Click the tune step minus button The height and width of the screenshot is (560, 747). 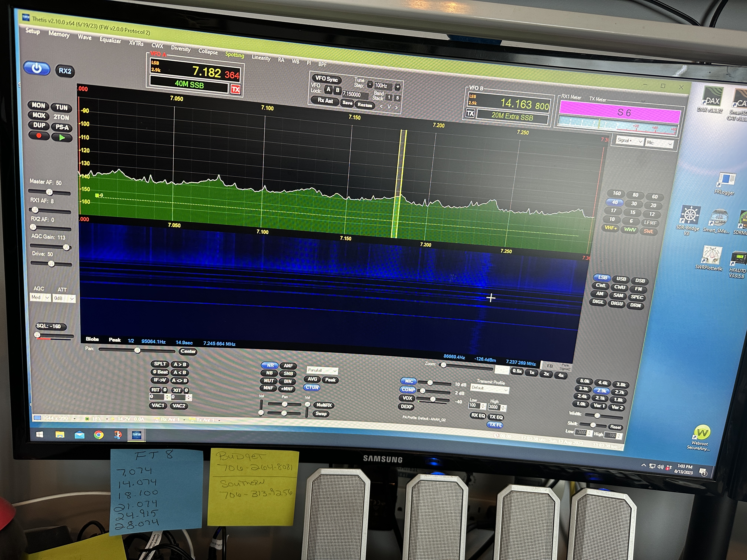point(370,84)
